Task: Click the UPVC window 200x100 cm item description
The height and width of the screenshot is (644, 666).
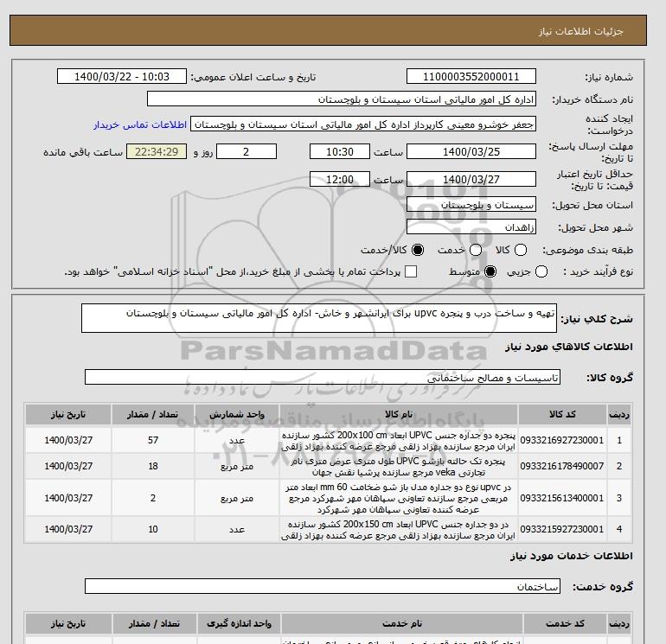Action: [x=399, y=441]
